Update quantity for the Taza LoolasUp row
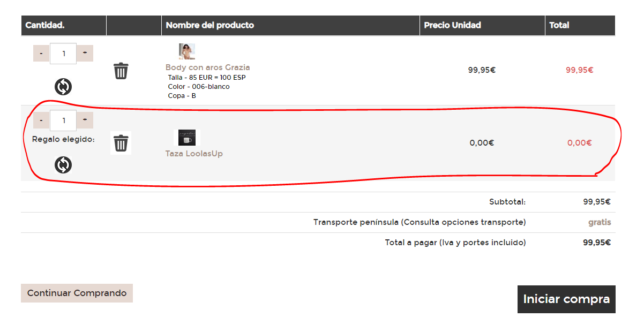Screen dimensions: 644x325 click(63, 165)
